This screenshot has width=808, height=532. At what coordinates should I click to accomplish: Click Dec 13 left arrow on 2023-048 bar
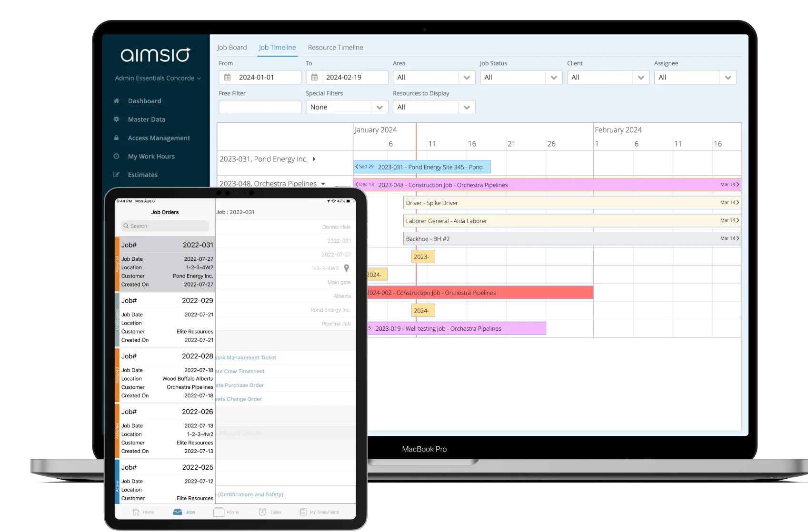pyautogui.click(x=357, y=185)
